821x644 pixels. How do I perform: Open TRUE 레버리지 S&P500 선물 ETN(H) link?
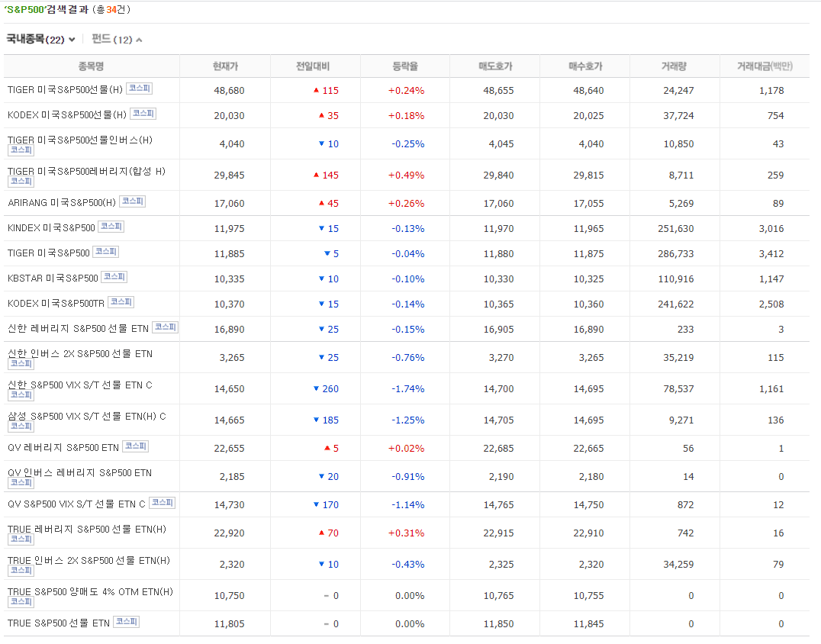87,530
